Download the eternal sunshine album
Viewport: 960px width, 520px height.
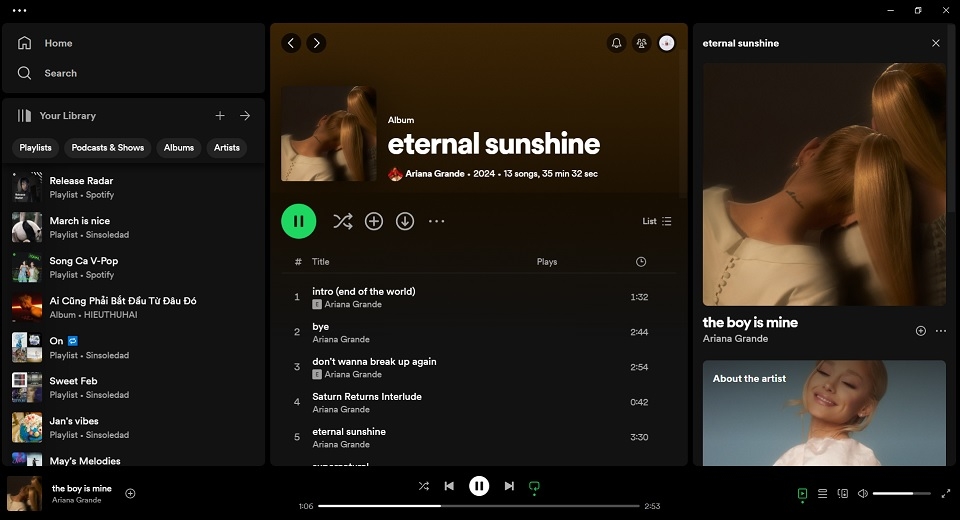(405, 221)
